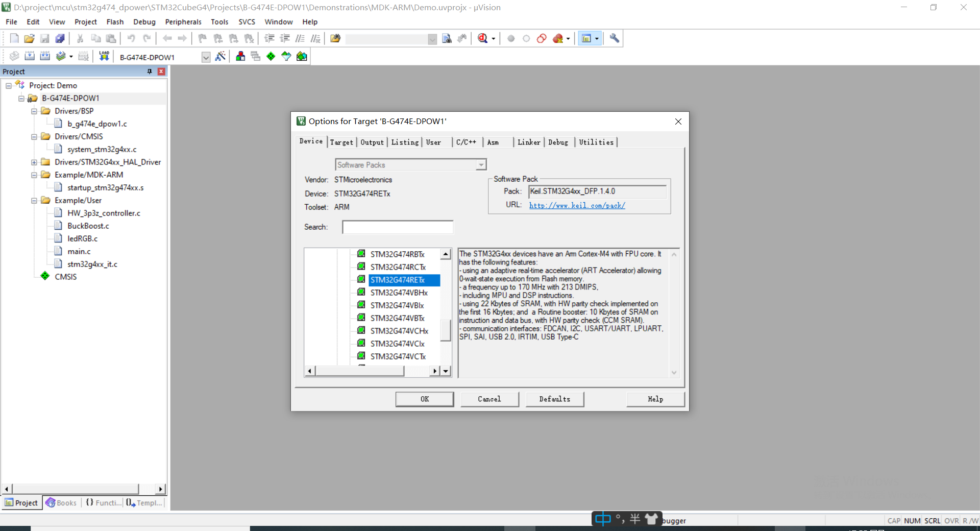Click the New file icon
This screenshot has width=980, height=531.
coord(14,38)
